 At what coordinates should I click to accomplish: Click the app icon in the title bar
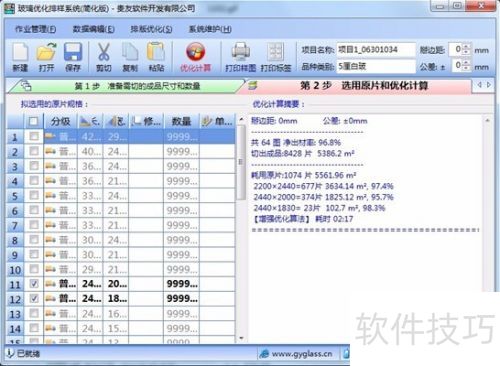[10, 8]
